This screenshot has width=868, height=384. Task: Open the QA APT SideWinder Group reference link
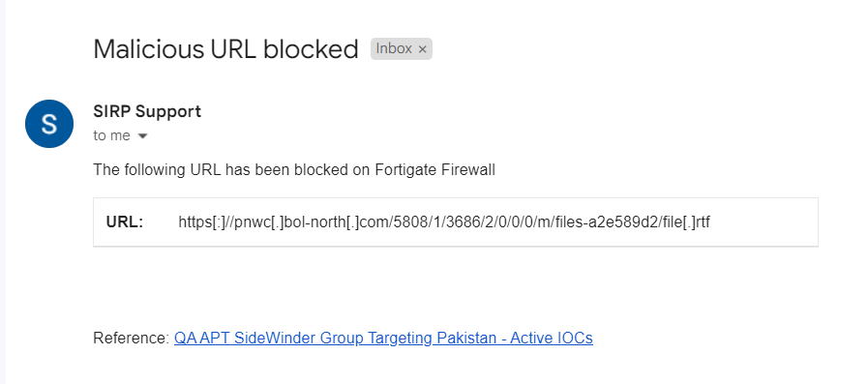[383, 339]
